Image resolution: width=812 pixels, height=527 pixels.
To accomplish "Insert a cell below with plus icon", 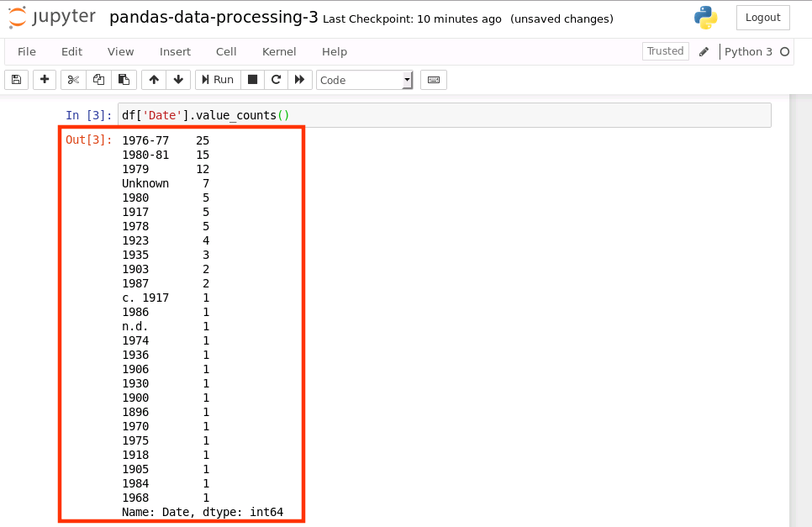I will [45, 80].
